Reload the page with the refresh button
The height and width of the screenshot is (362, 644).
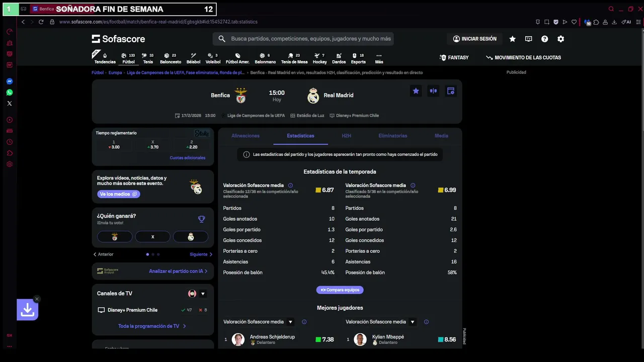coord(41,22)
